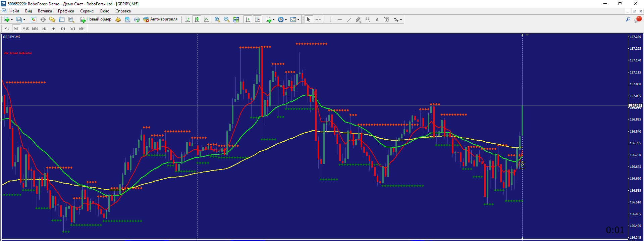The width and height of the screenshot is (644, 241).
Task: Open the Вставка menu
Action: (x=45, y=11)
